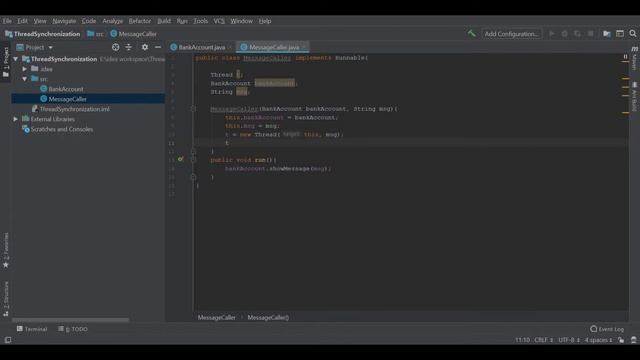Click the Debug bug icon in the toolbar

[x=564, y=34]
